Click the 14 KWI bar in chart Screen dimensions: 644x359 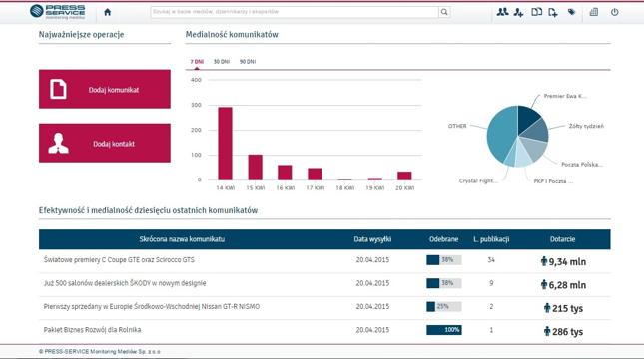[225, 144]
